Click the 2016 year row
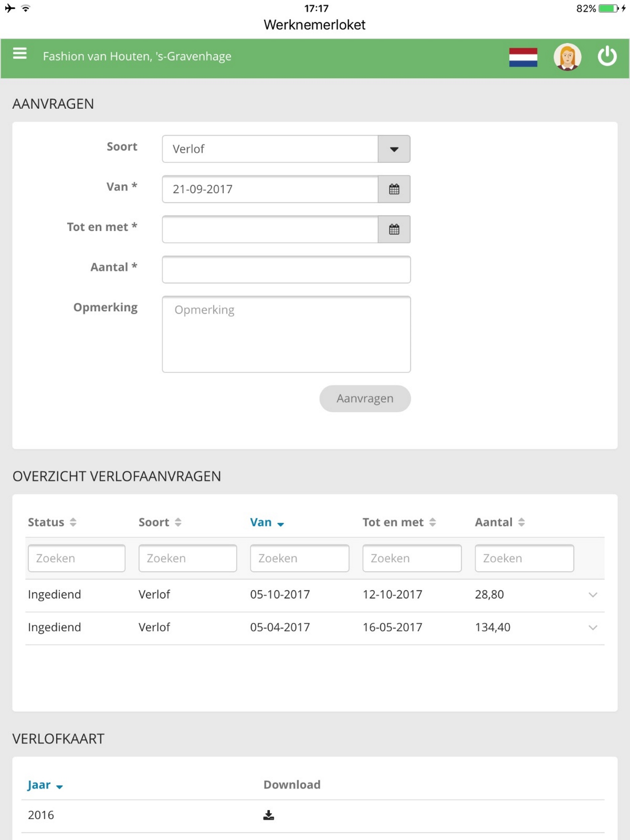This screenshot has width=630, height=840. tap(313, 816)
